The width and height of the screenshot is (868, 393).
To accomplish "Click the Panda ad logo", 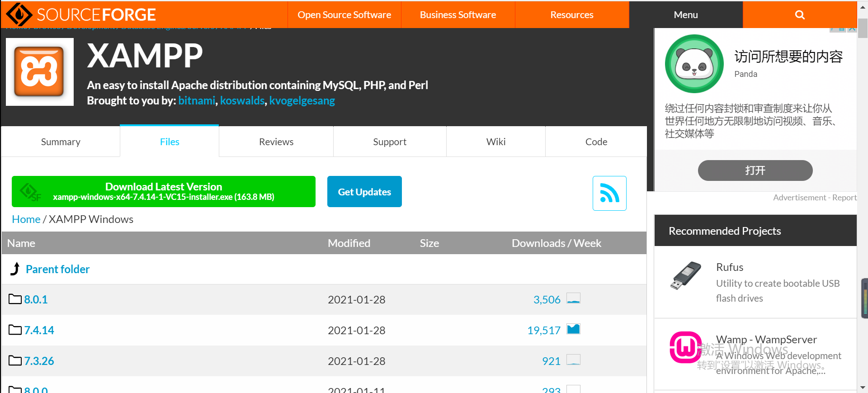I will [694, 64].
